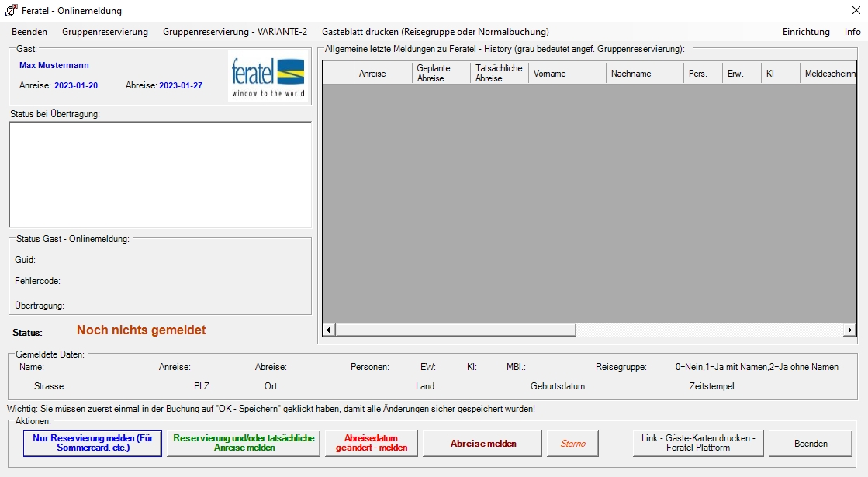Click the PLZ: label
868x477 pixels.
pyautogui.click(x=202, y=386)
